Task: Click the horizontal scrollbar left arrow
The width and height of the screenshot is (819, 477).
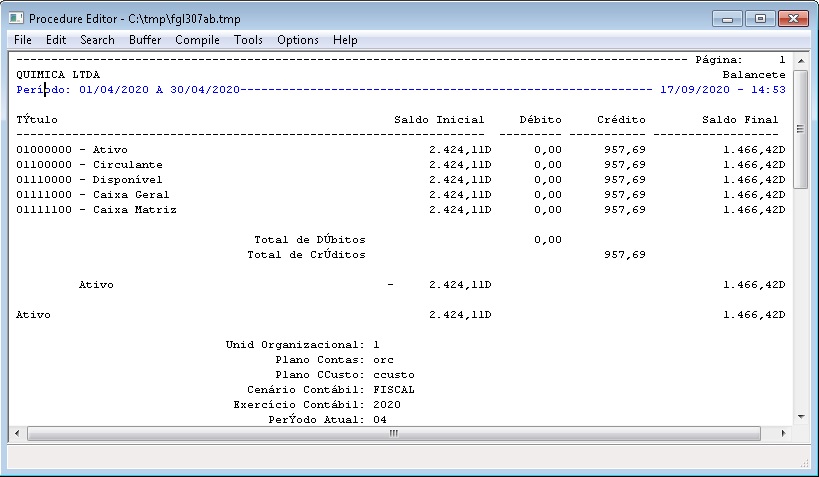Action: pos(17,433)
